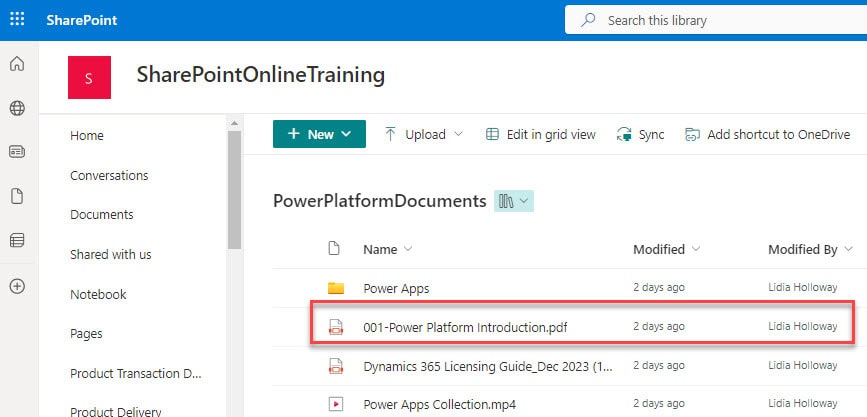The image size is (867, 417).
Task: Open Power Apps Collection.mp4
Action: pos(440,404)
